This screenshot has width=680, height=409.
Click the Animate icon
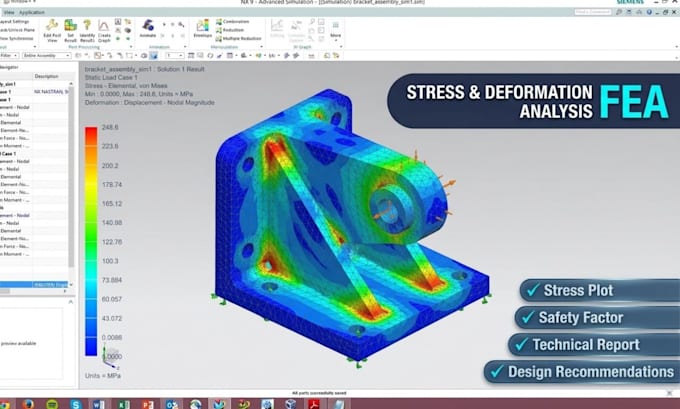pyautogui.click(x=148, y=26)
